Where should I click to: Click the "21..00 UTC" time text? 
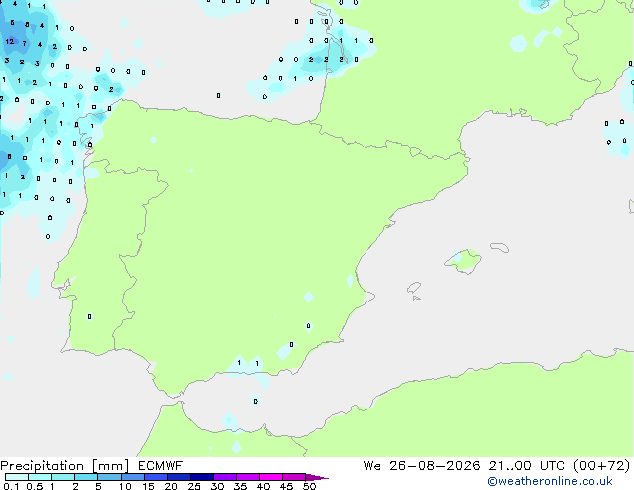526,465
